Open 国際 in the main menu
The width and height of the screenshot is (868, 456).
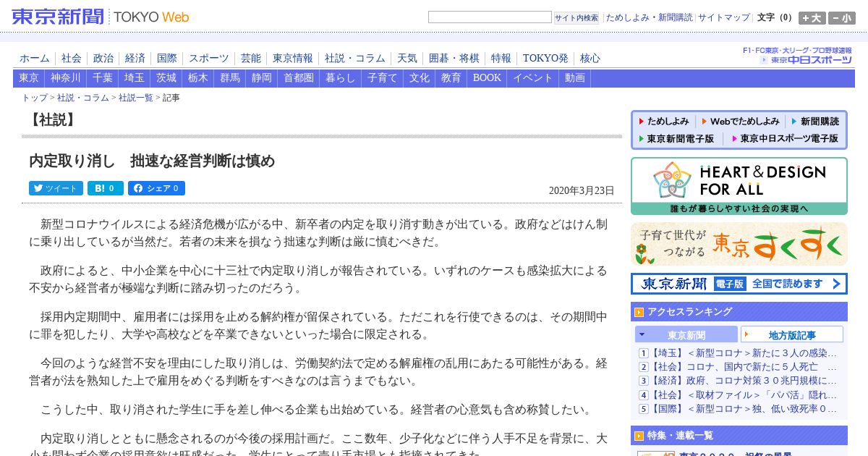[167, 59]
